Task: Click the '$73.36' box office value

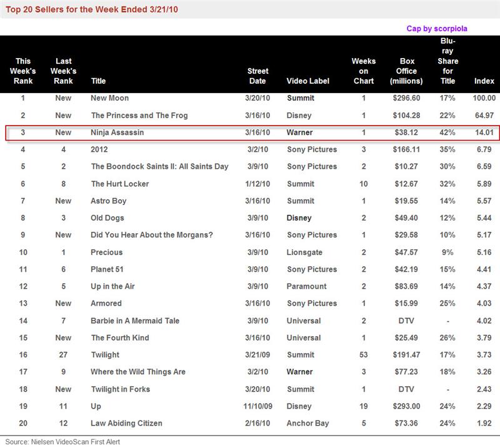Action: coord(406,424)
